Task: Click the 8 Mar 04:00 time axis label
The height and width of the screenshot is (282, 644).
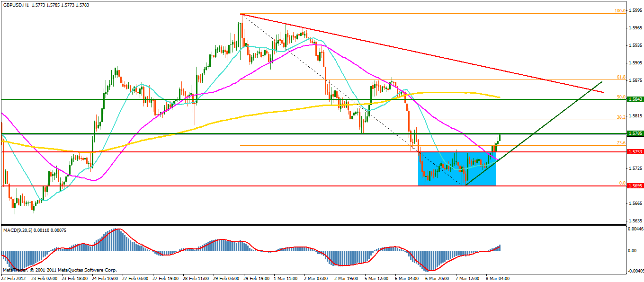Action: (x=496, y=279)
